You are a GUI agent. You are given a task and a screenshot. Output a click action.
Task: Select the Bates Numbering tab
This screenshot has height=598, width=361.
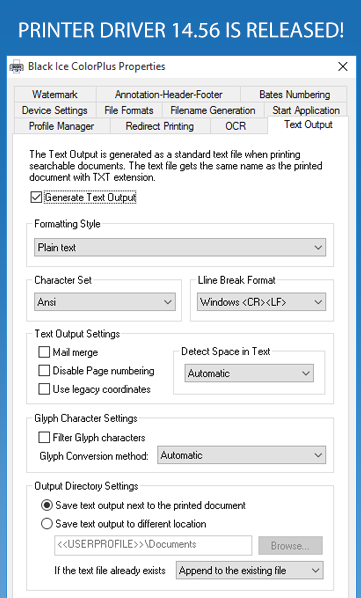(x=294, y=94)
